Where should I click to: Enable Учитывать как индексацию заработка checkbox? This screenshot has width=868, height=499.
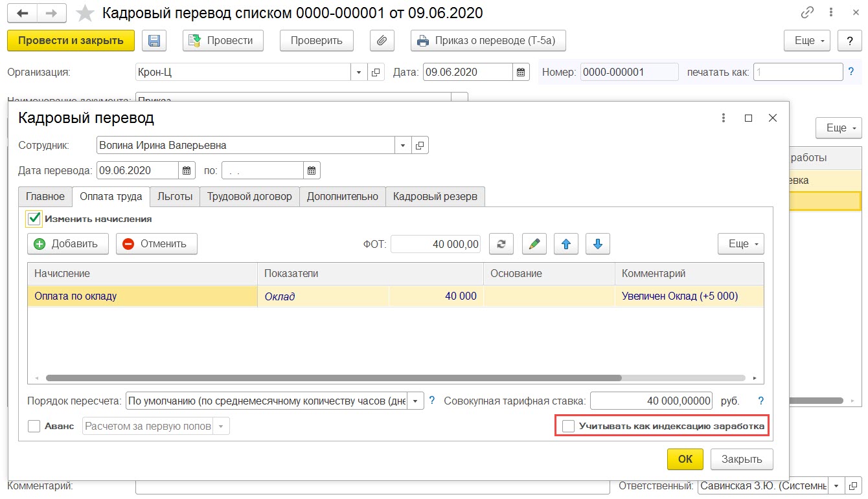[568, 427]
